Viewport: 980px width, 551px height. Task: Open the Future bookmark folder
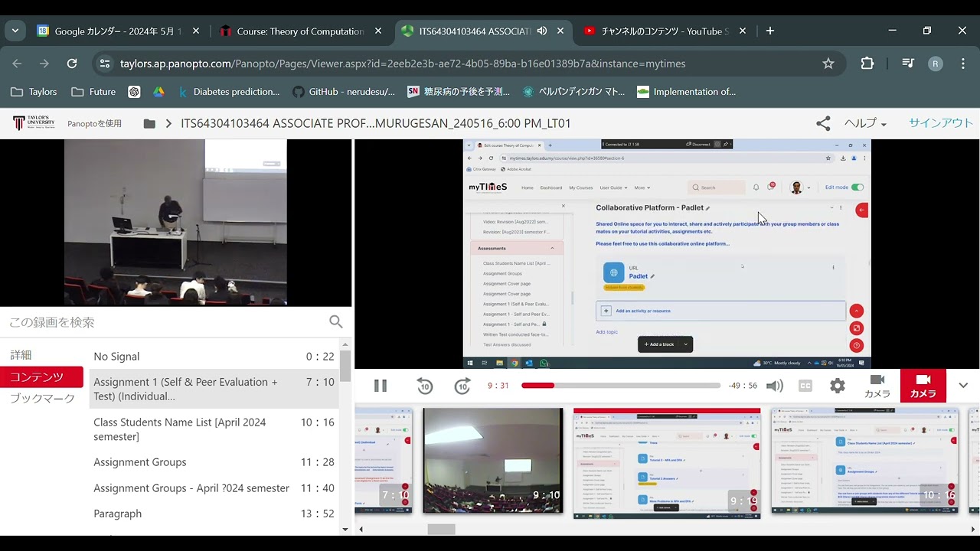(93, 92)
